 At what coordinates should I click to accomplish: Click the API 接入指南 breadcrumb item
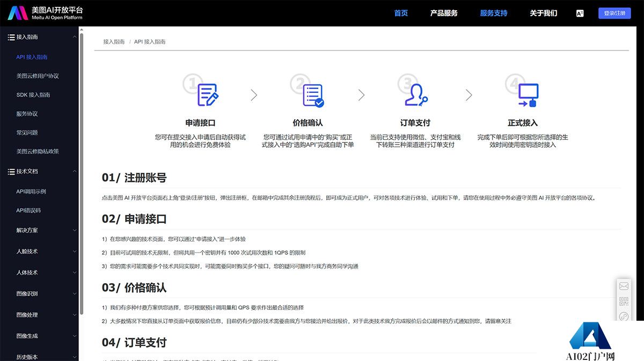(150, 41)
